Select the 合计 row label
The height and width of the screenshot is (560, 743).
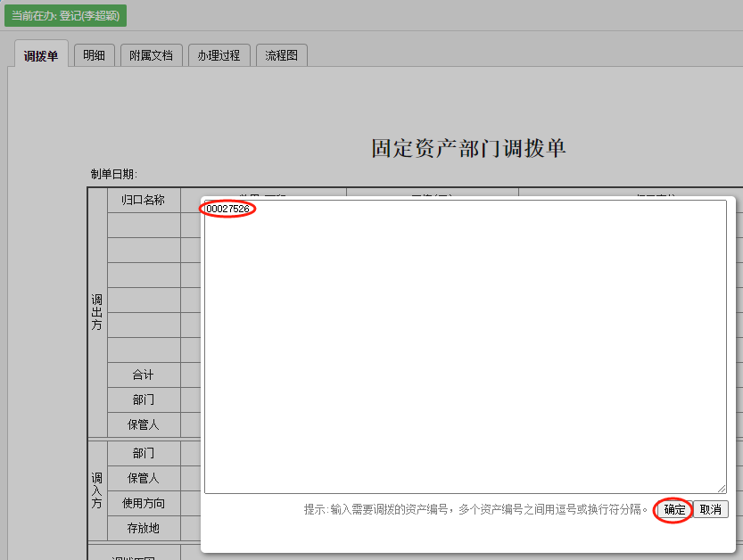(x=143, y=375)
